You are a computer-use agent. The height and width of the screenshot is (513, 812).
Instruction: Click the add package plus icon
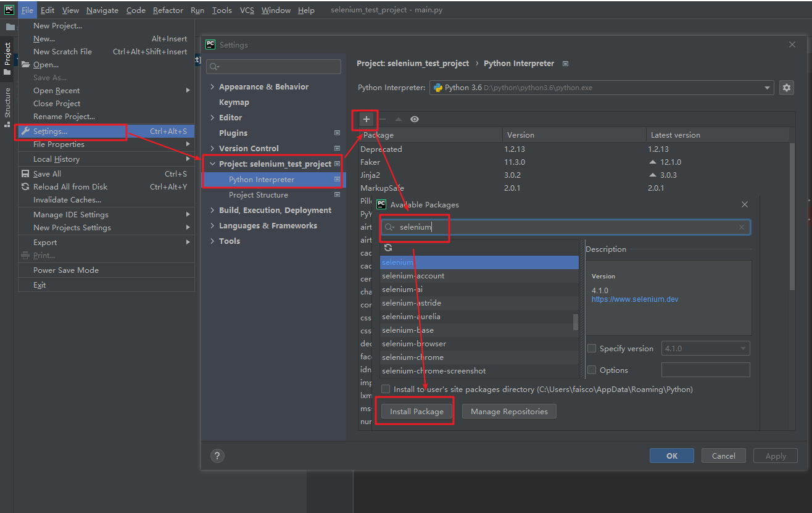click(367, 119)
